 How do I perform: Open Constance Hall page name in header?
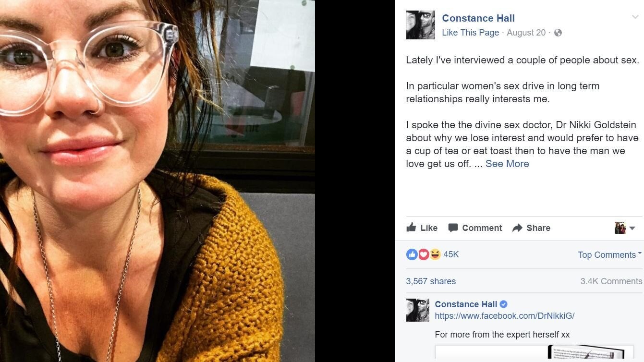tap(478, 18)
